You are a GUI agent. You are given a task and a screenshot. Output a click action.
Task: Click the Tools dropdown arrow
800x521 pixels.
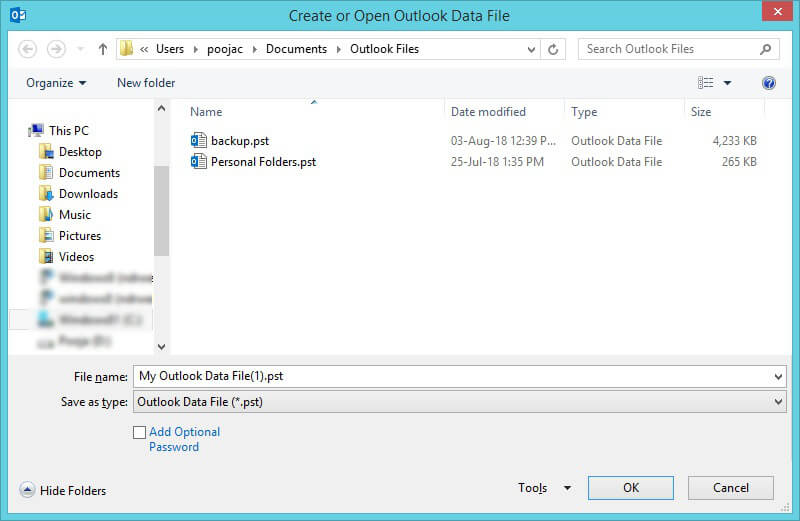[567, 488]
